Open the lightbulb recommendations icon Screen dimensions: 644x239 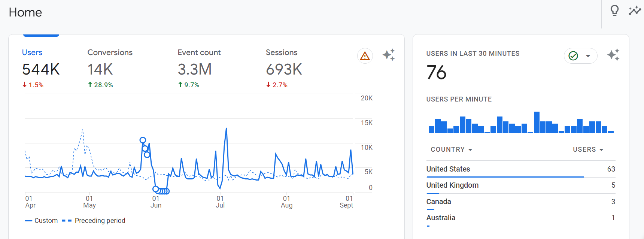click(614, 10)
